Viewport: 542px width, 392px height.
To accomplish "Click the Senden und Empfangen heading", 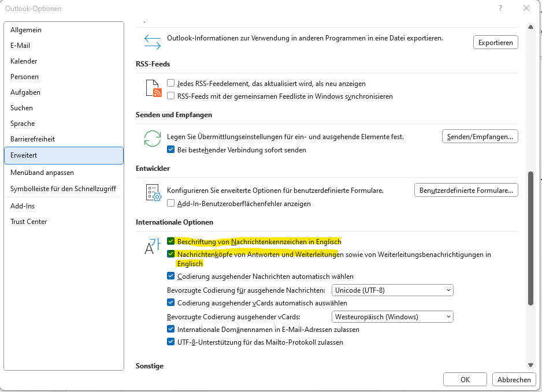I will coord(174,115).
